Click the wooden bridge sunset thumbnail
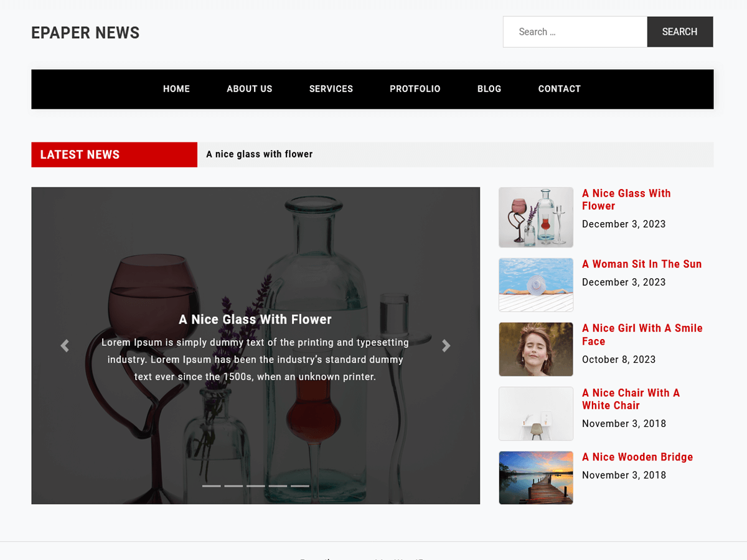747x560 pixels. point(535,478)
